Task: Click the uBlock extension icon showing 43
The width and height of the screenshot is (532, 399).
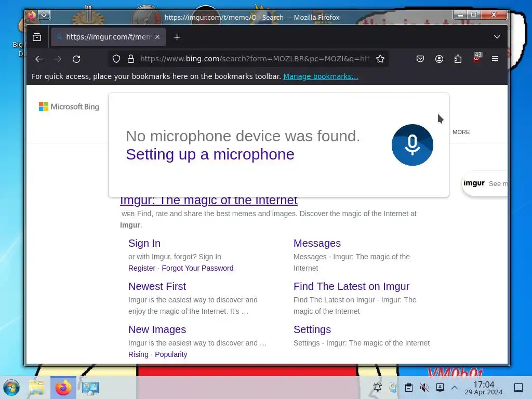Action: [x=477, y=58]
